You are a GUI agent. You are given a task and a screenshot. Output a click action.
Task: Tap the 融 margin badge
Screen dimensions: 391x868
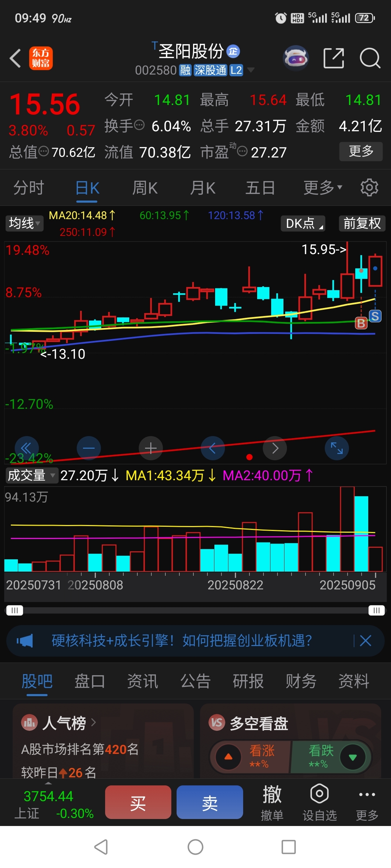[185, 70]
